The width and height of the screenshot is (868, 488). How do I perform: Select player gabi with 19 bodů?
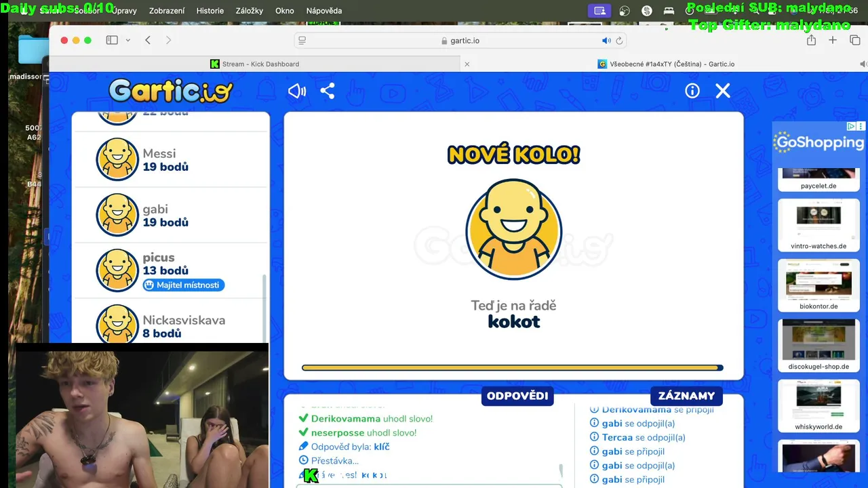(x=171, y=215)
